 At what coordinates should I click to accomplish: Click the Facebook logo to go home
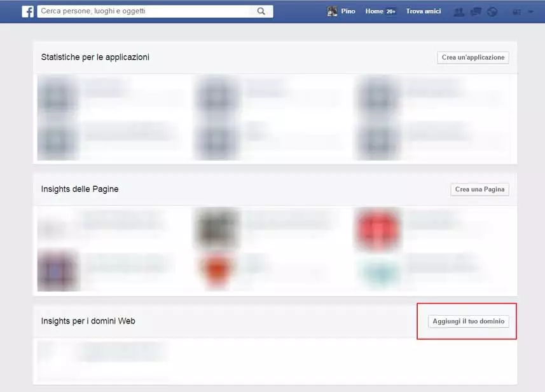(25, 11)
